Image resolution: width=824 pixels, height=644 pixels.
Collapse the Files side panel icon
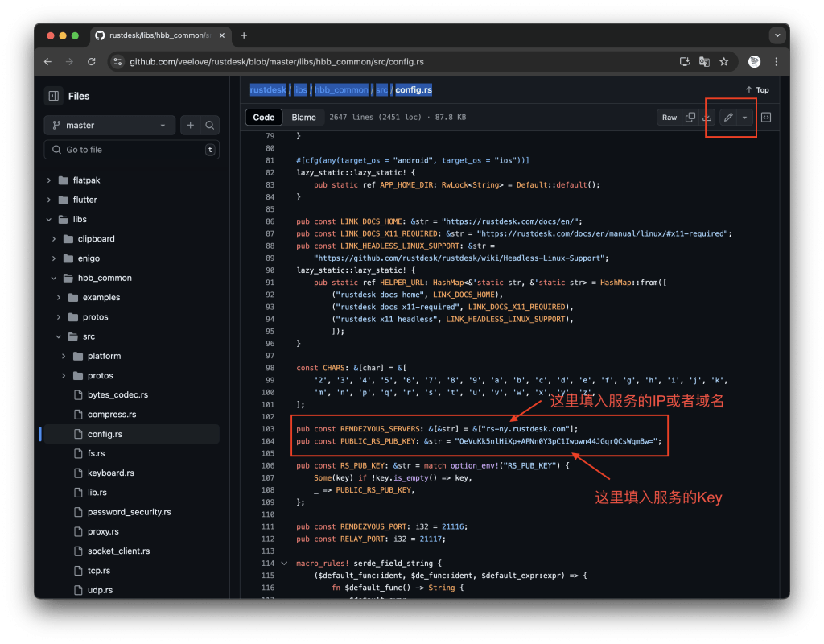pyautogui.click(x=52, y=96)
